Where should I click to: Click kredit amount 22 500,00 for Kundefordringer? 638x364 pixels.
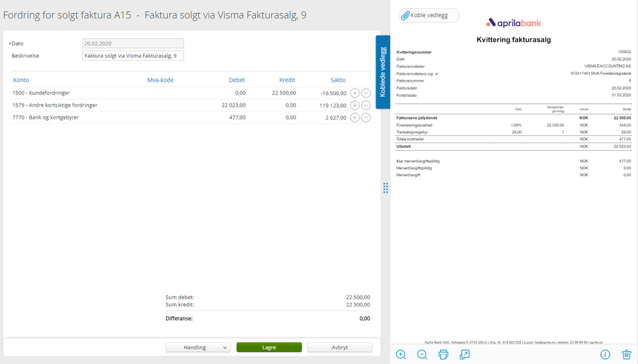point(284,93)
